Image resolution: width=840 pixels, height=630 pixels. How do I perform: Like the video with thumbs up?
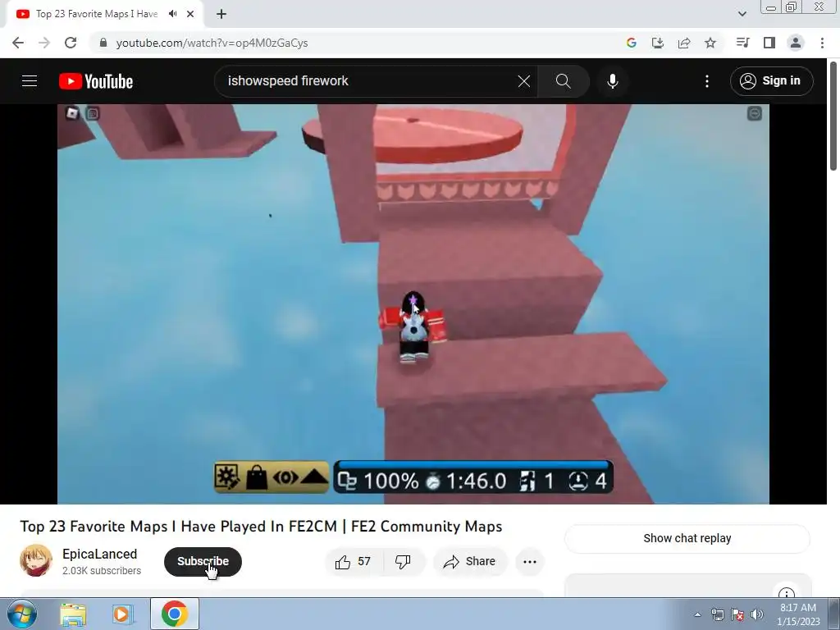click(x=353, y=561)
